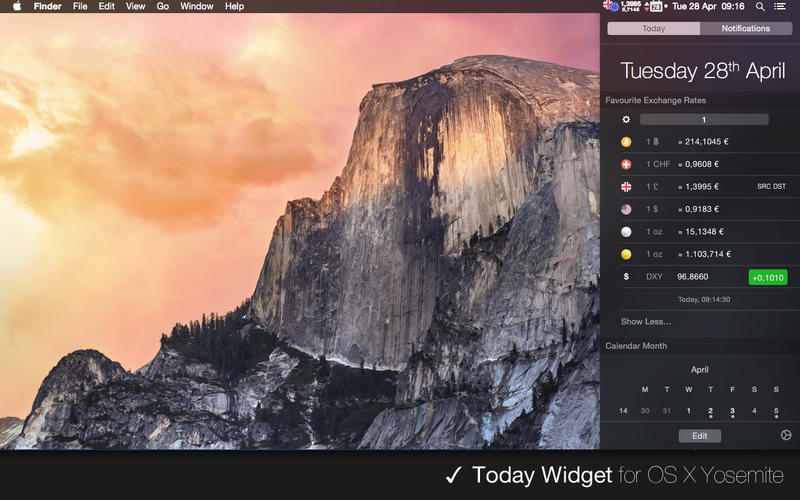Select the gold ounce coin icon
The height and width of the screenshot is (500, 800).
(626, 254)
